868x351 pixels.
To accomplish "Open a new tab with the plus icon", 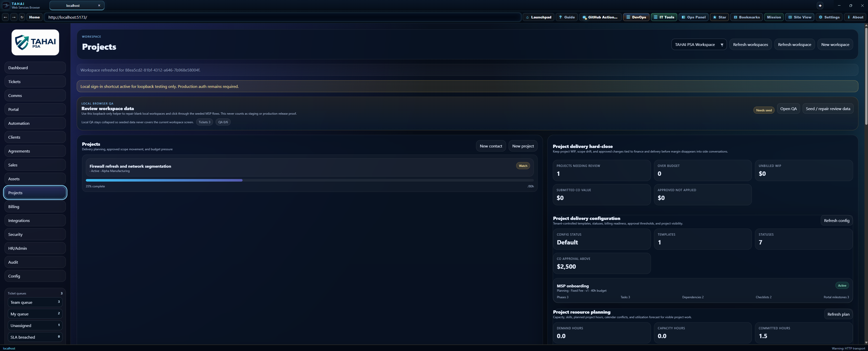I will (820, 5).
